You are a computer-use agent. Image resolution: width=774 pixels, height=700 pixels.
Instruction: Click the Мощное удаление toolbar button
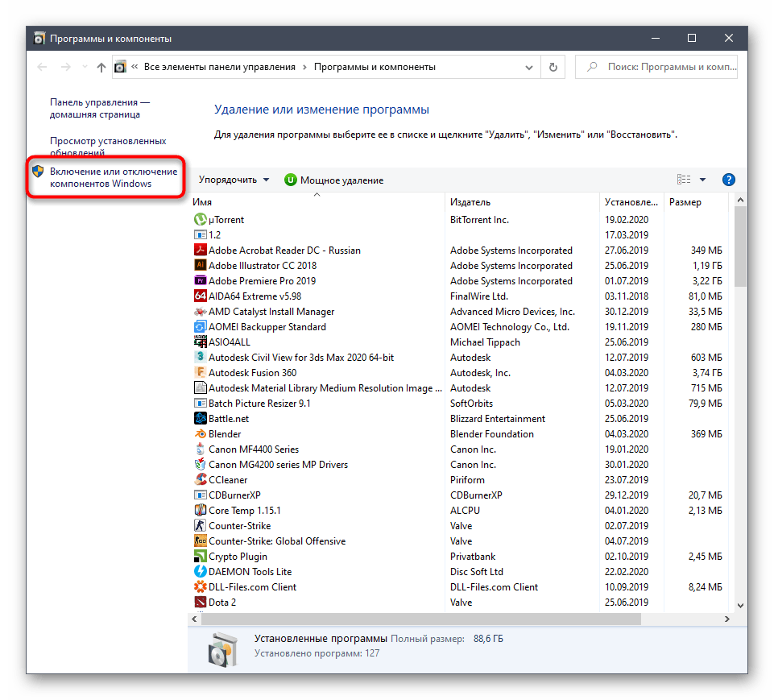[333, 180]
